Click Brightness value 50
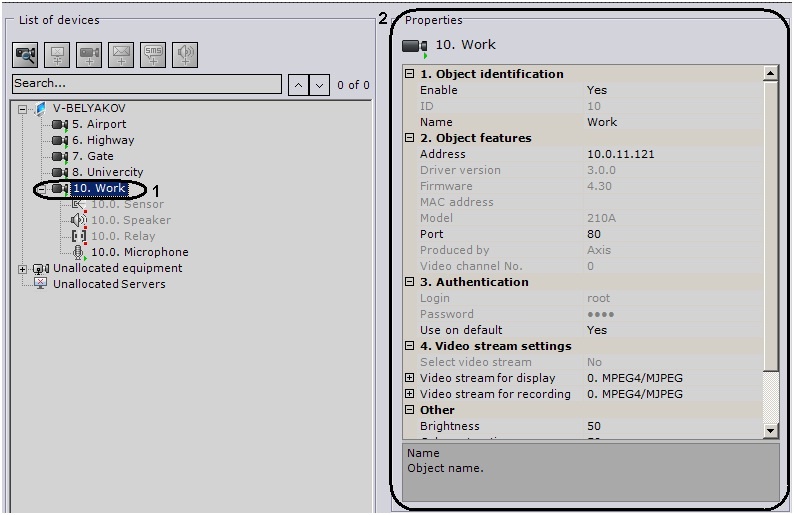Viewport: 794px width, 515px height. click(x=594, y=426)
